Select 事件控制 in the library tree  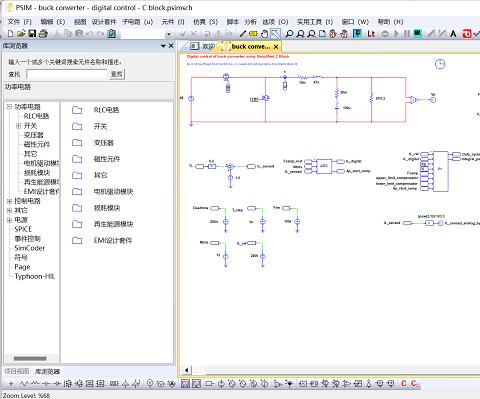click(28, 239)
